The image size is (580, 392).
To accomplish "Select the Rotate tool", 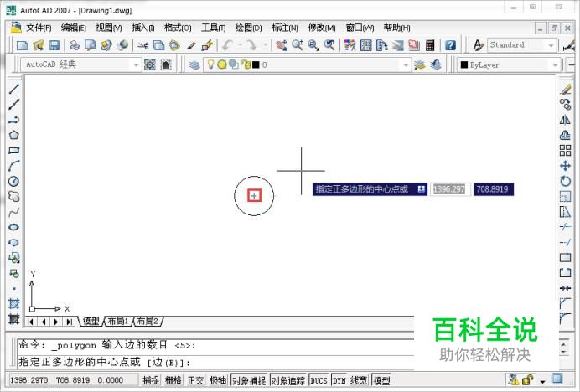I will [x=565, y=181].
